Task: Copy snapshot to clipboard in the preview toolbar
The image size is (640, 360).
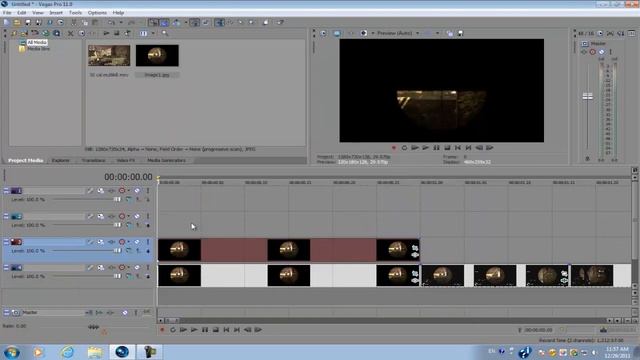Action: pos(449,33)
